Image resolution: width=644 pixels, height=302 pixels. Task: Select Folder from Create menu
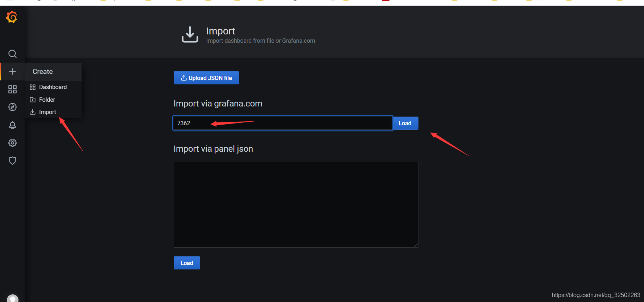pyautogui.click(x=53, y=100)
